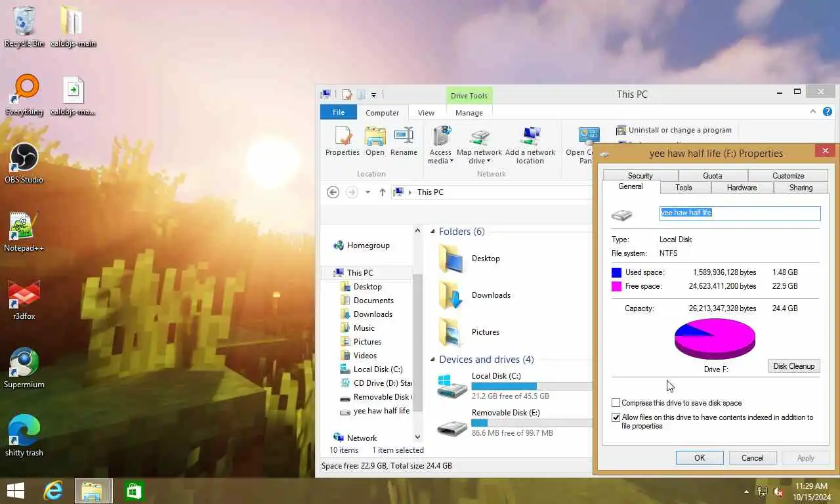Click the Up one level arrow
This screenshot has height=504, width=840.
coord(383,192)
